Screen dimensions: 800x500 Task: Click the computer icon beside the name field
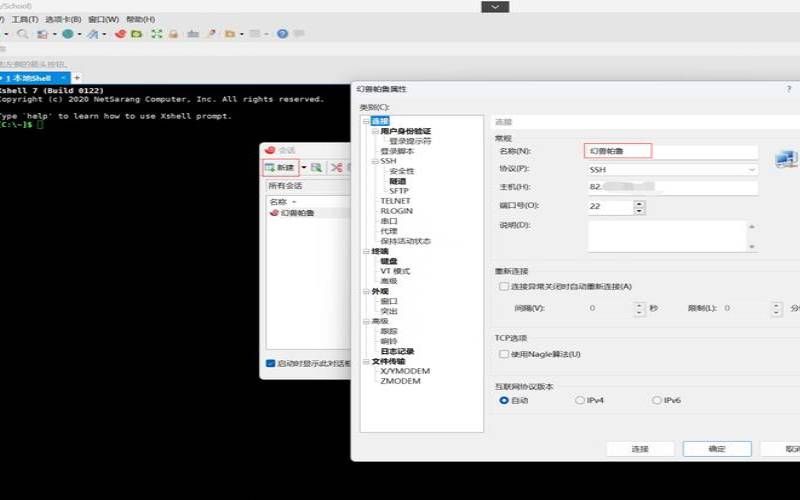[x=786, y=159]
